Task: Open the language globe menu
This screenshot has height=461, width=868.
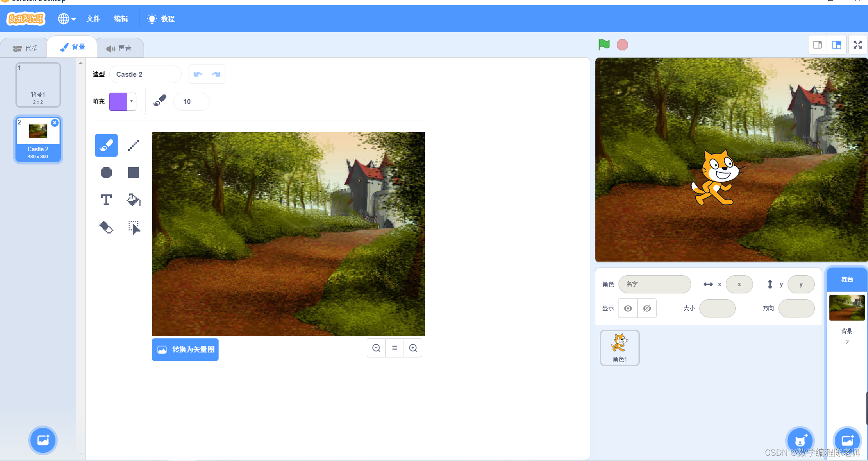Action: point(67,19)
